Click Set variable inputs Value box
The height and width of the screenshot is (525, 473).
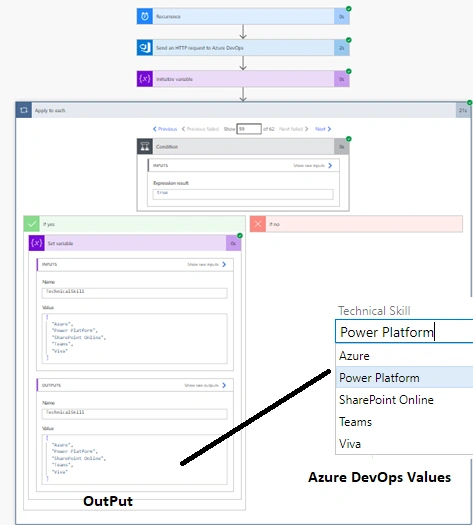135,338
